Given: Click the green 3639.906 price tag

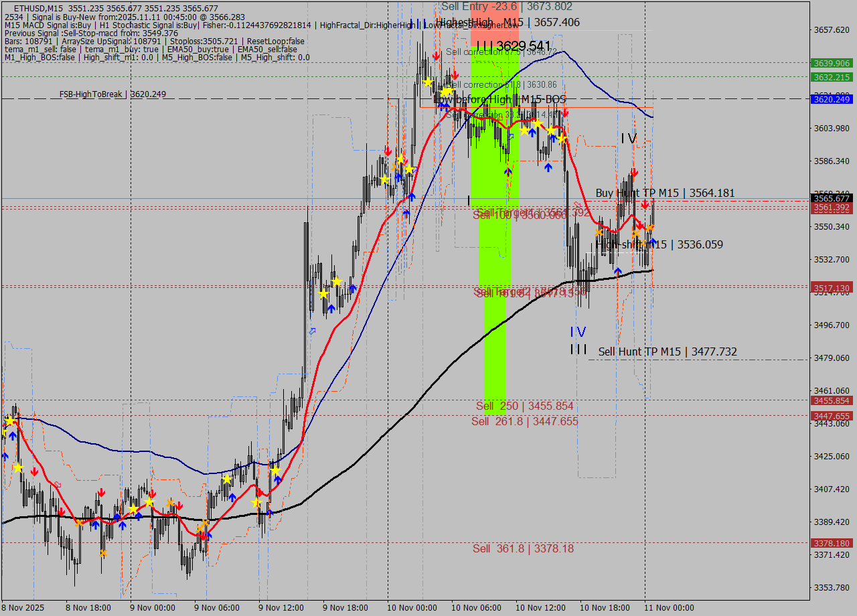Looking at the screenshot, I should pos(831,63).
